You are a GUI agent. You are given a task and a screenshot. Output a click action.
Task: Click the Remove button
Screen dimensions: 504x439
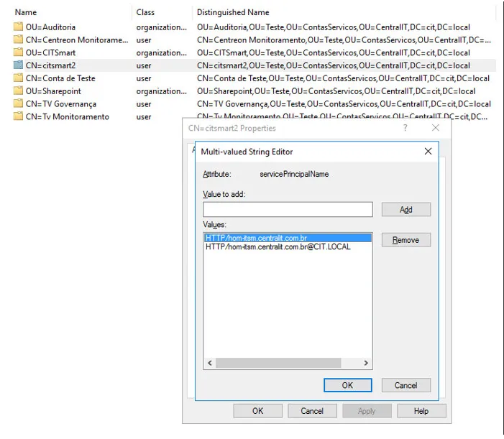tap(406, 240)
